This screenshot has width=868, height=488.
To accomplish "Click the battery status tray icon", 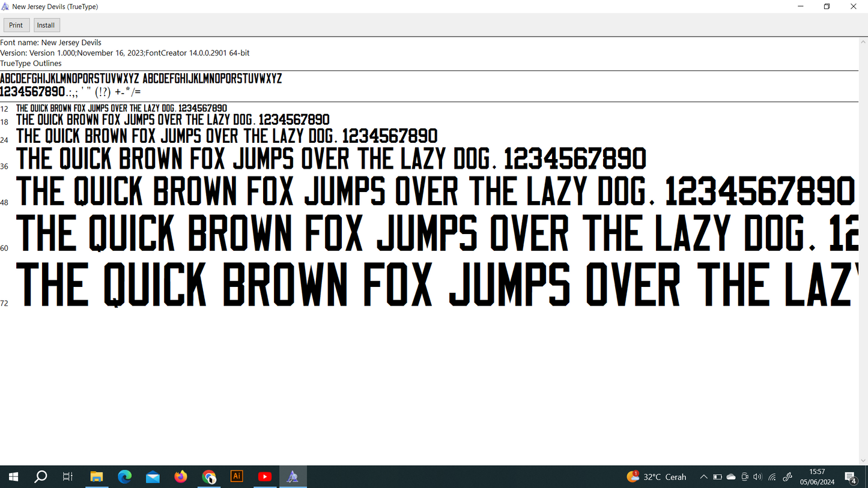I will (x=717, y=477).
